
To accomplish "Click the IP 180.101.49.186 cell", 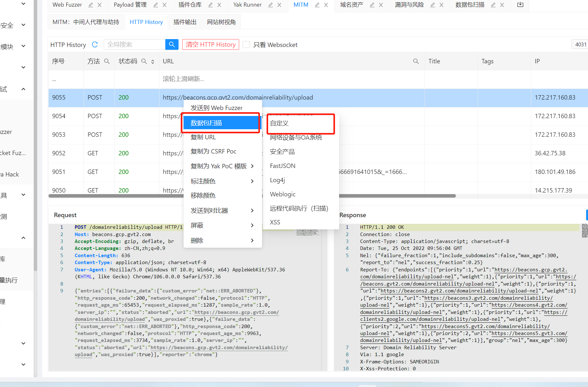I will (555, 172).
